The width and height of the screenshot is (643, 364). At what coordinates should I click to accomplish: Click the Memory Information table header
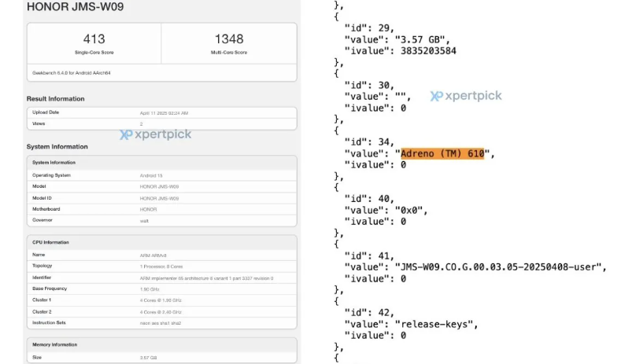point(54,344)
